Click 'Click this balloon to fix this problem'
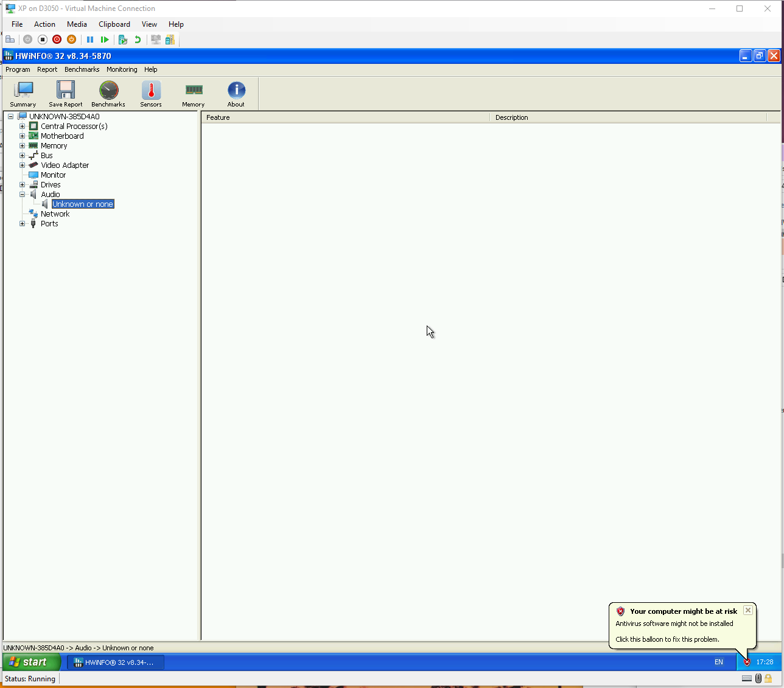 pos(667,639)
